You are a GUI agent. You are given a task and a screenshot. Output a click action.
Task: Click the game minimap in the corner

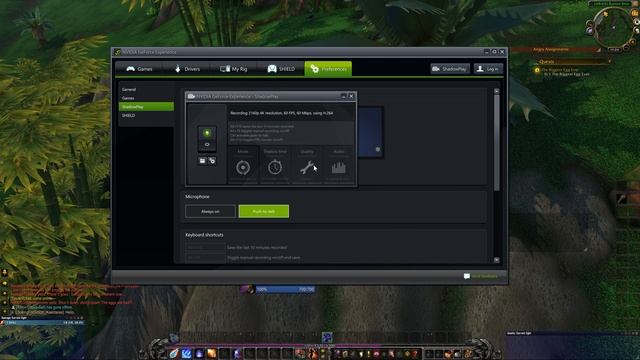(613, 28)
